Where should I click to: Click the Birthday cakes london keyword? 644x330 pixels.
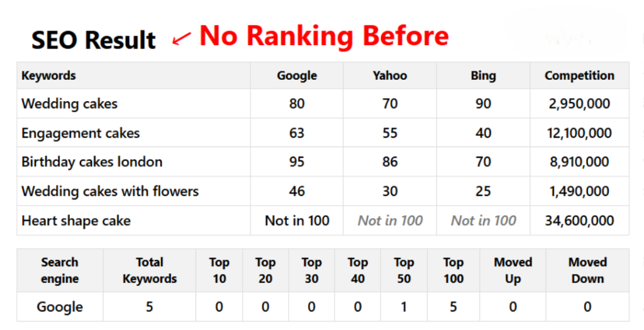click(x=92, y=162)
